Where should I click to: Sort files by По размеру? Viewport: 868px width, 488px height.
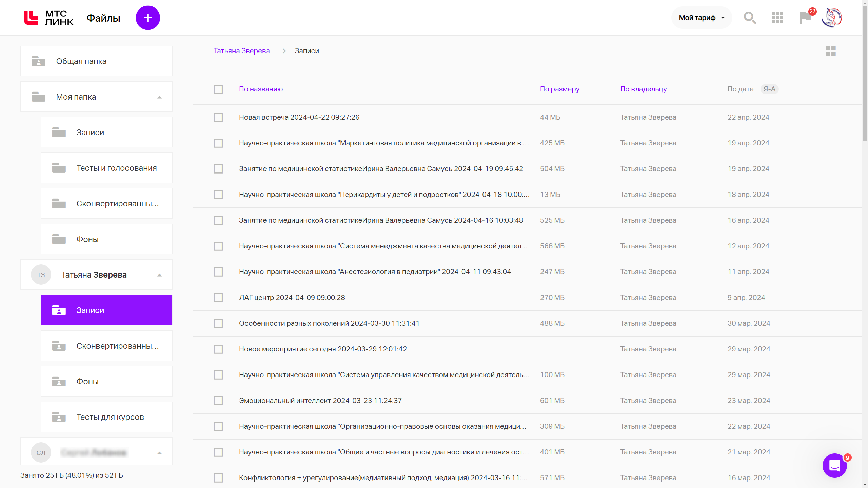coord(560,89)
